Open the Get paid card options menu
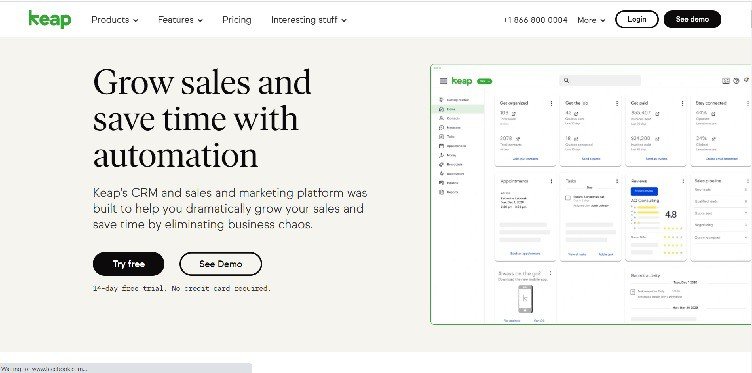The image size is (752, 373). [x=682, y=103]
